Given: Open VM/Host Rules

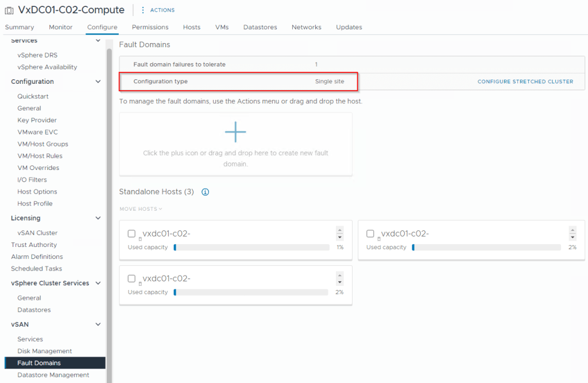Looking at the screenshot, I should tap(40, 156).
